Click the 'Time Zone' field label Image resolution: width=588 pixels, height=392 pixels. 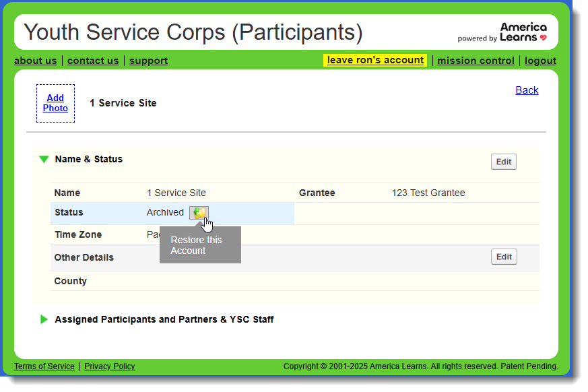click(78, 234)
